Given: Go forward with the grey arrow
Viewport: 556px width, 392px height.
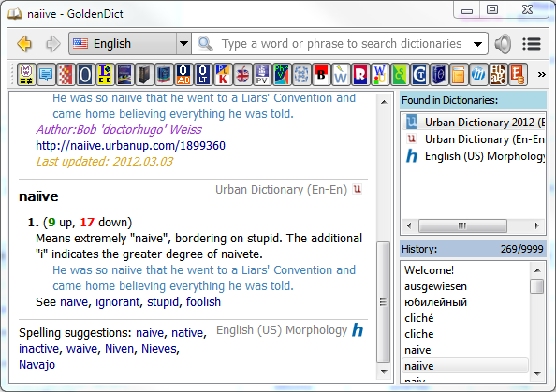Looking at the screenshot, I should [53, 44].
